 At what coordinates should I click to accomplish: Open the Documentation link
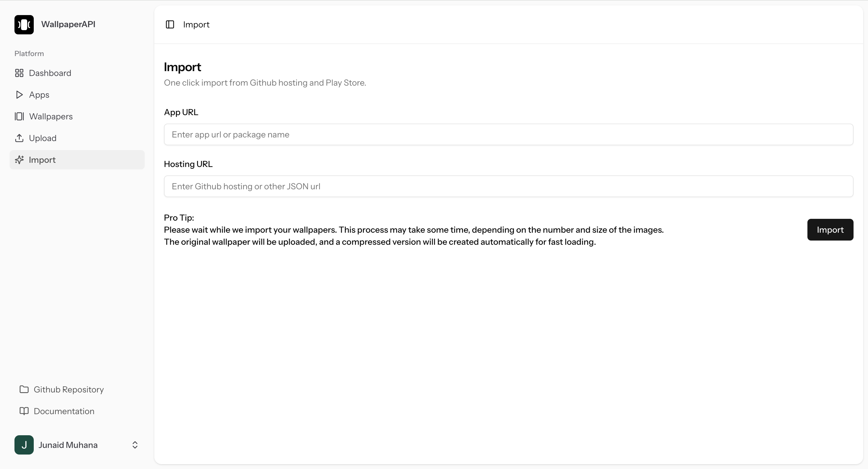click(x=64, y=411)
